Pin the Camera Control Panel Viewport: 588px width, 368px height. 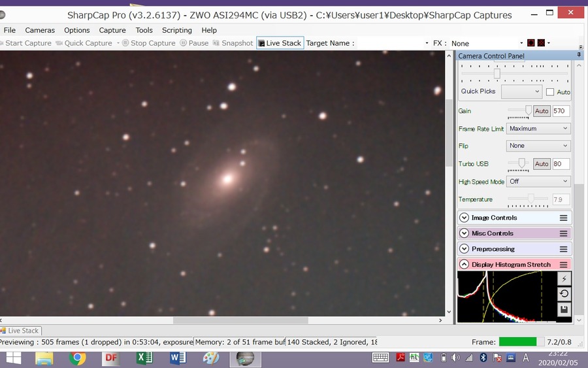coord(579,55)
